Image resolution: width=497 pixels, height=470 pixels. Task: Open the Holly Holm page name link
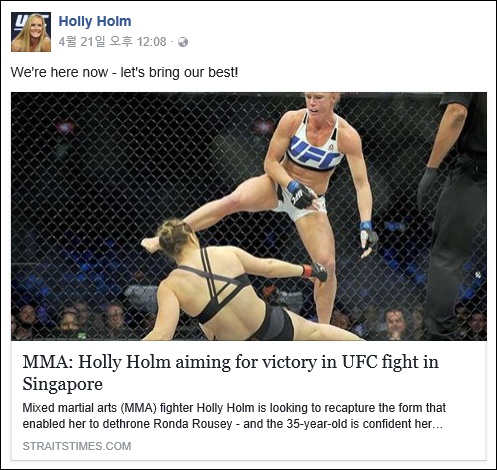pos(95,21)
